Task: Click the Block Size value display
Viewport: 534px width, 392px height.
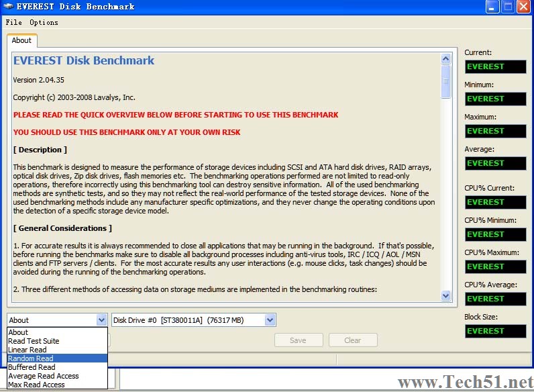Action: point(496,331)
